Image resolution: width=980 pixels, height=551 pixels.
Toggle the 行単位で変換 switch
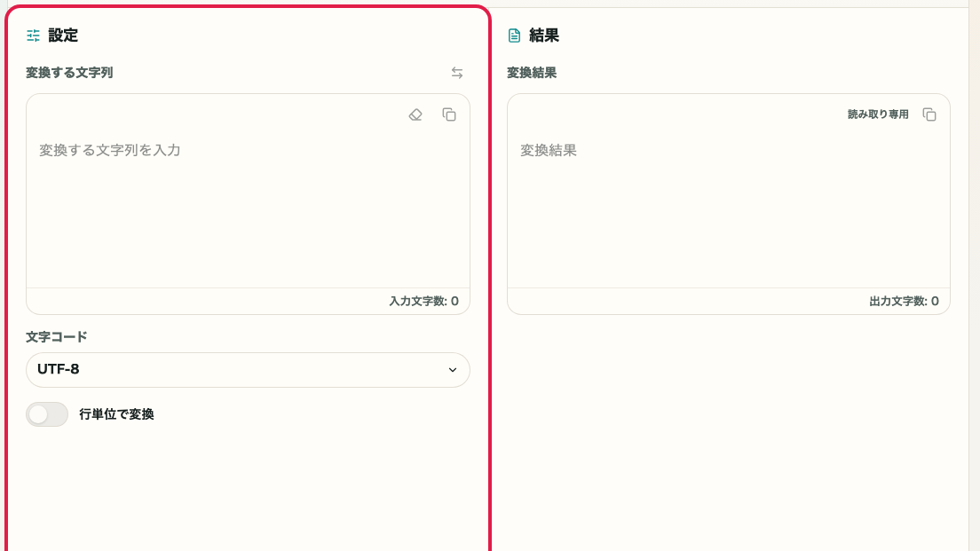tap(47, 414)
